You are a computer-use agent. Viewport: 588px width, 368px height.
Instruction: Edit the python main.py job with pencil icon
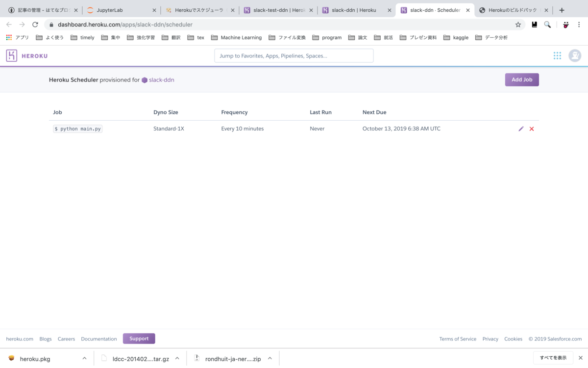click(x=521, y=129)
